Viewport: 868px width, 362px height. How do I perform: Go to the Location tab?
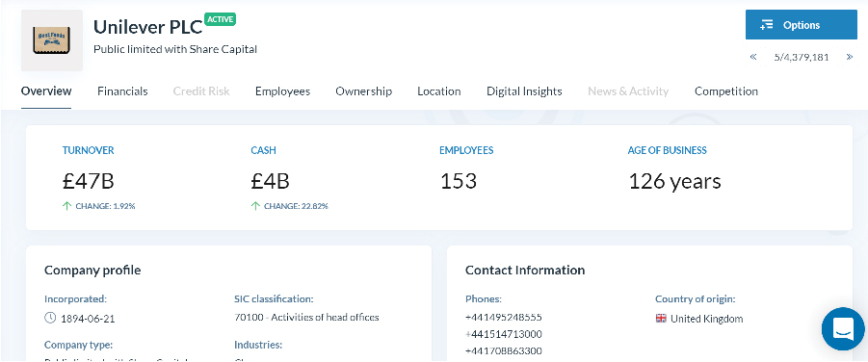click(439, 91)
